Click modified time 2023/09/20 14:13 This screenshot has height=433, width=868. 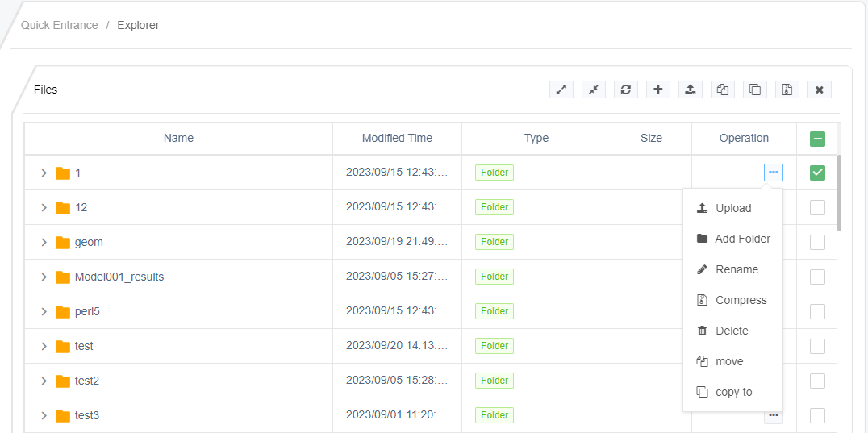(x=397, y=346)
